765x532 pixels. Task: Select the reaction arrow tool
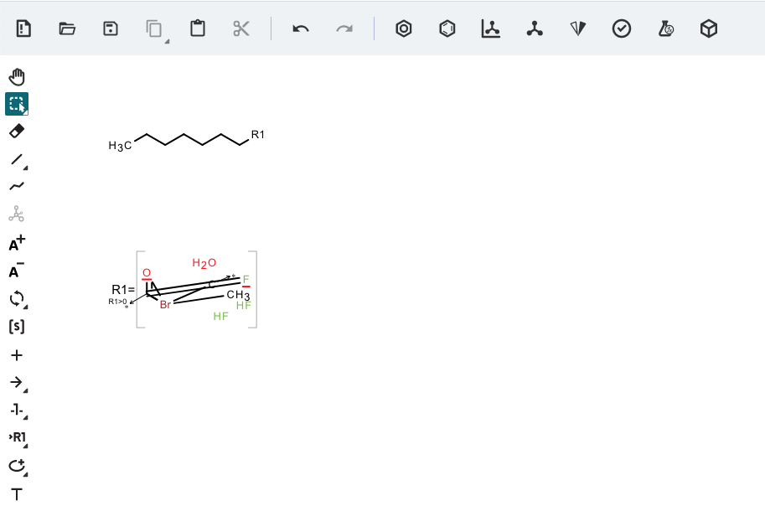[17, 382]
